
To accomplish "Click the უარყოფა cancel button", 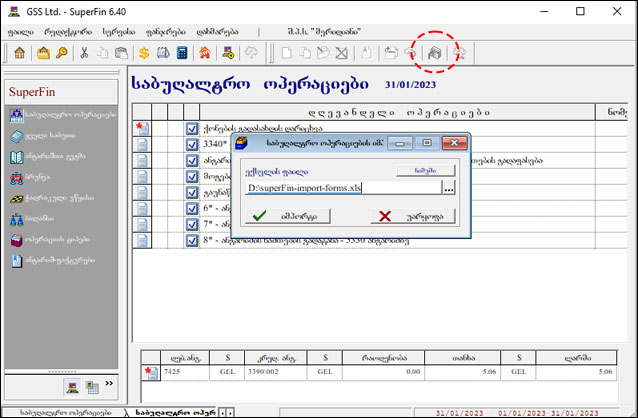I will pos(413,216).
